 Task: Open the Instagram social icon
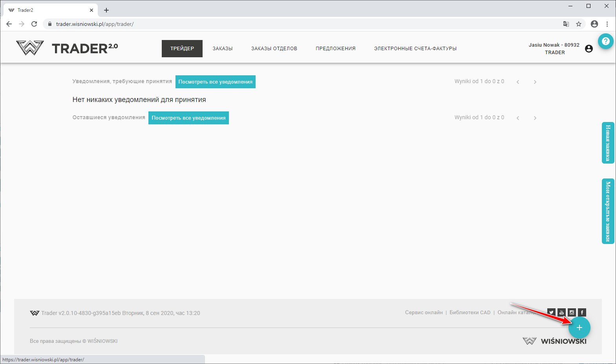click(572, 313)
